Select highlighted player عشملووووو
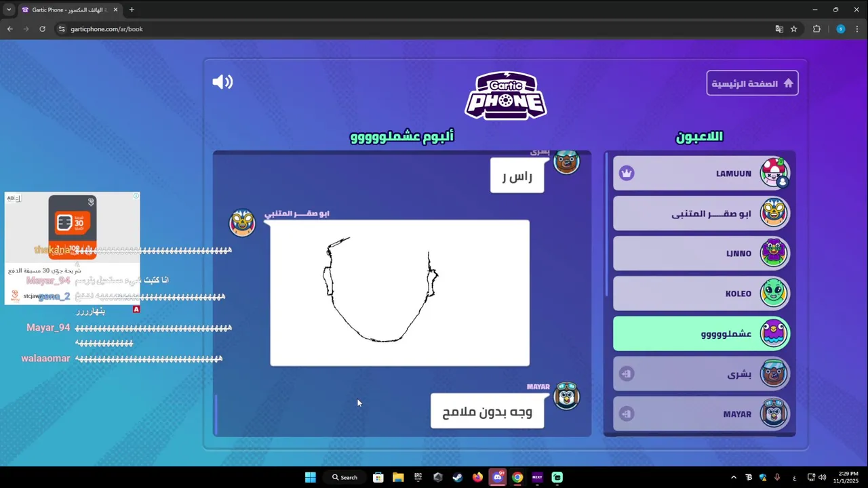The height and width of the screenshot is (488, 868). point(702,333)
